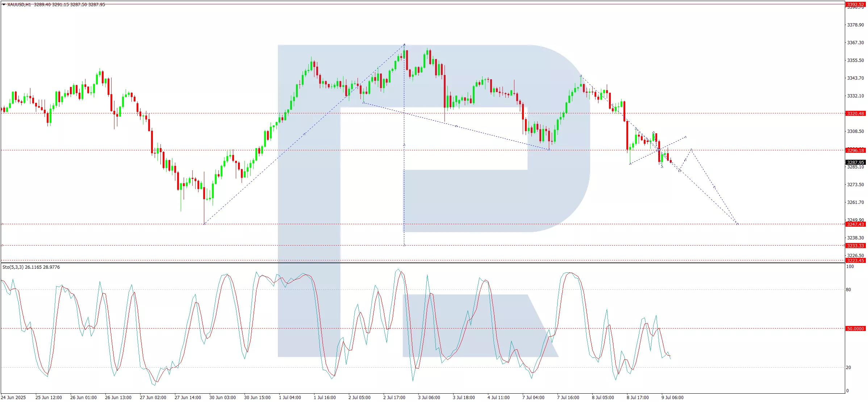Image resolution: width=868 pixels, height=402 pixels.
Task: Click the 3296.18 red price tag
Action: (855, 150)
